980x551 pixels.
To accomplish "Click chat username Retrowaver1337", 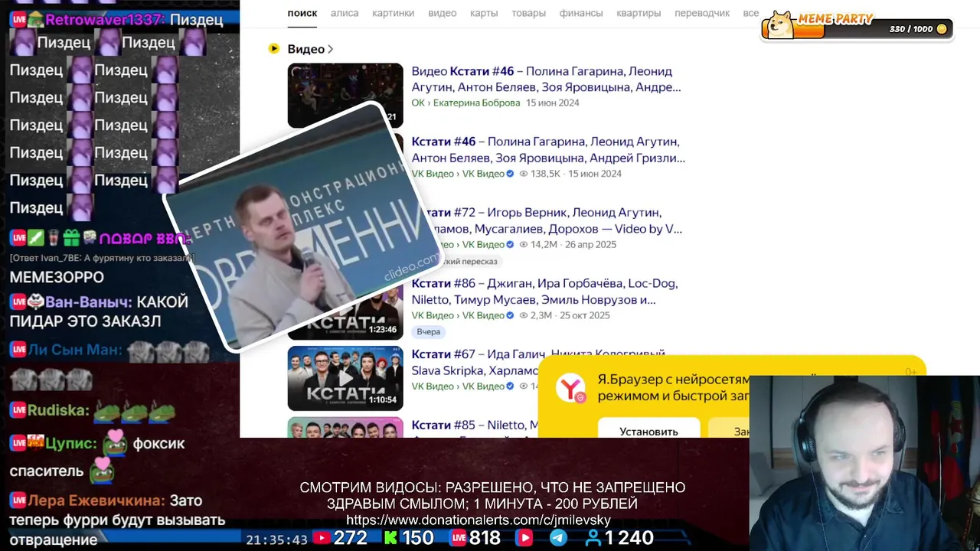I will point(105,20).
